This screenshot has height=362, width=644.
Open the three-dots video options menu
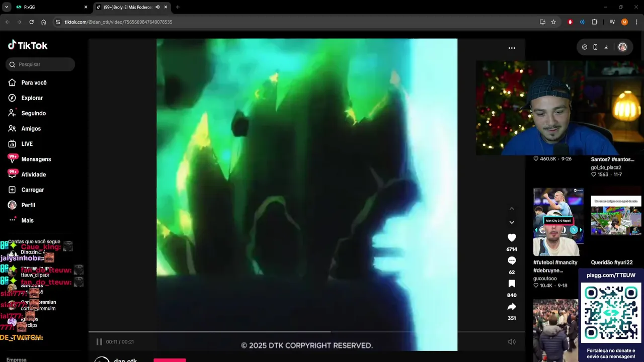tap(512, 48)
